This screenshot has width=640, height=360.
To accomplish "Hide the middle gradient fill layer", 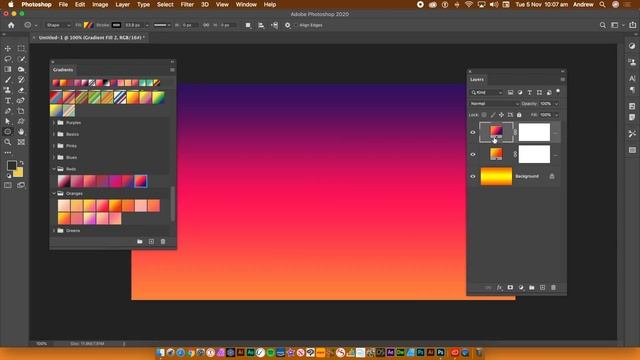I will pos(473,154).
